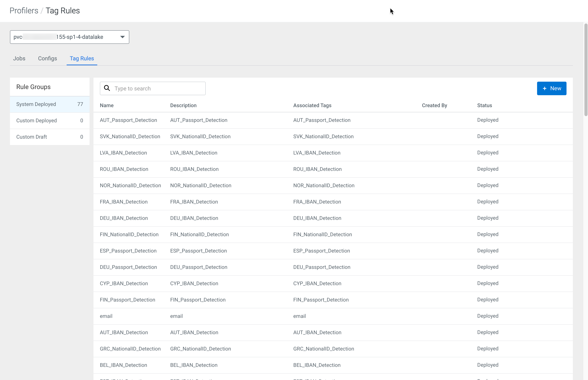Image resolution: width=588 pixels, height=380 pixels.
Task: Focus the Type to search field
Action: tap(158, 88)
